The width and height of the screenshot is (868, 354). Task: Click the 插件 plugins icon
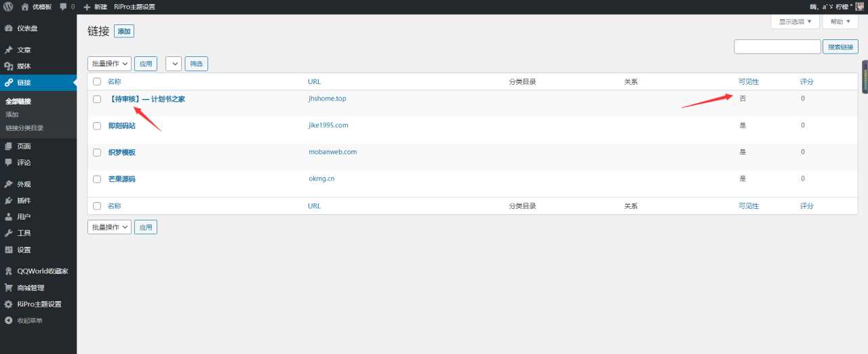(x=8, y=201)
